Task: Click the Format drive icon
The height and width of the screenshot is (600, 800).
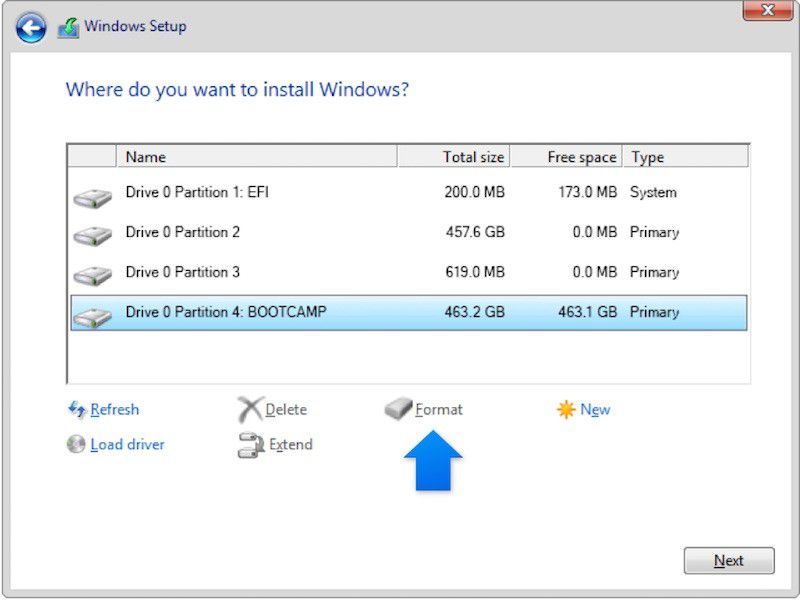Action: pos(397,409)
